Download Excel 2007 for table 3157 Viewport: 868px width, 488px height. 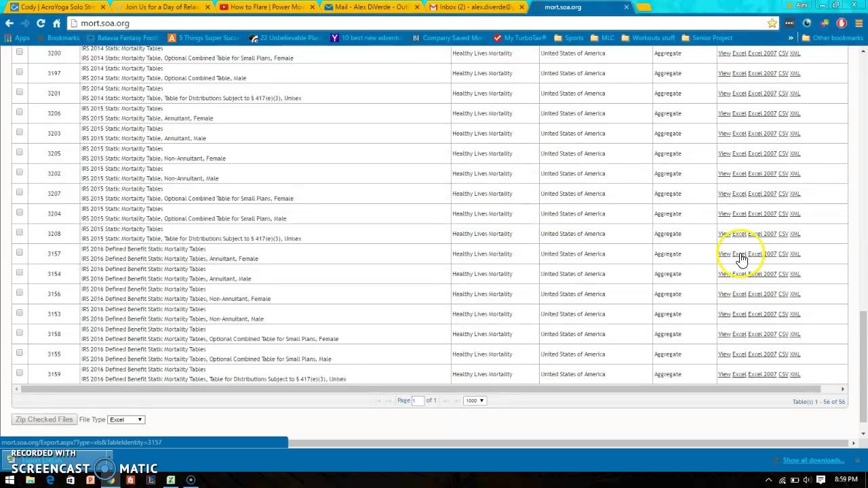pos(762,253)
